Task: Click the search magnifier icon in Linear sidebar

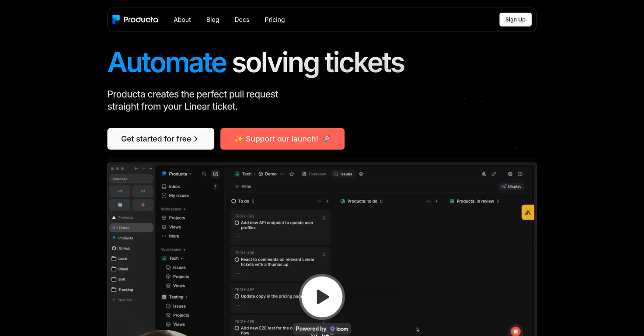Action: tap(204, 174)
